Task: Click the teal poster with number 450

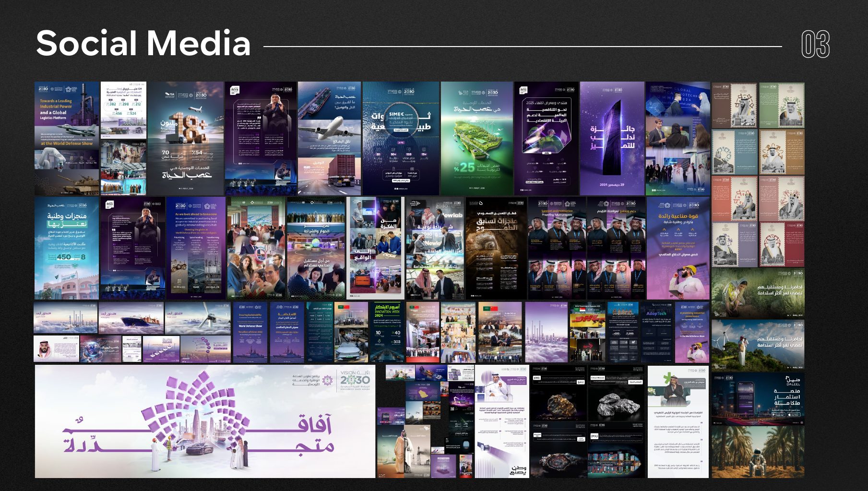Action: click(67, 248)
